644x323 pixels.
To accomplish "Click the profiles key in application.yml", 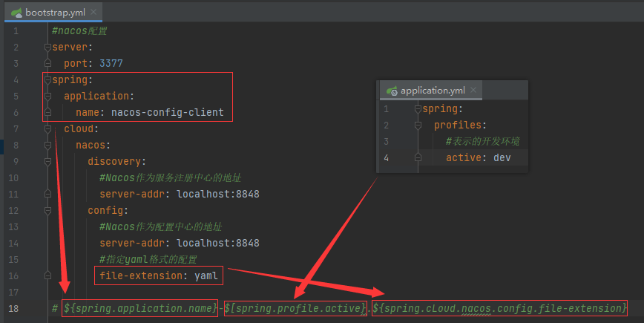I will click(458, 125).
